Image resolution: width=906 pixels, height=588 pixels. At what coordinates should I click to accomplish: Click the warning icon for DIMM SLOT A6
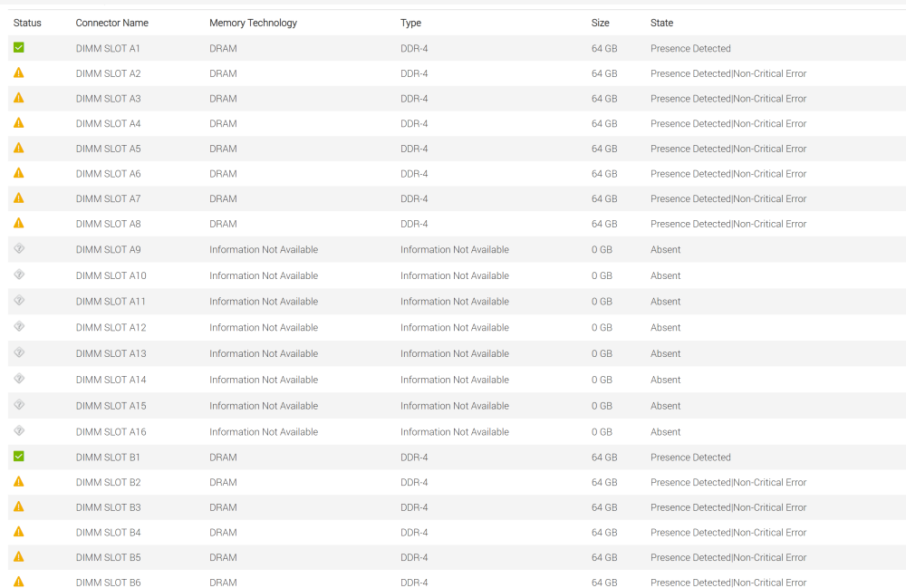(18, 173)
